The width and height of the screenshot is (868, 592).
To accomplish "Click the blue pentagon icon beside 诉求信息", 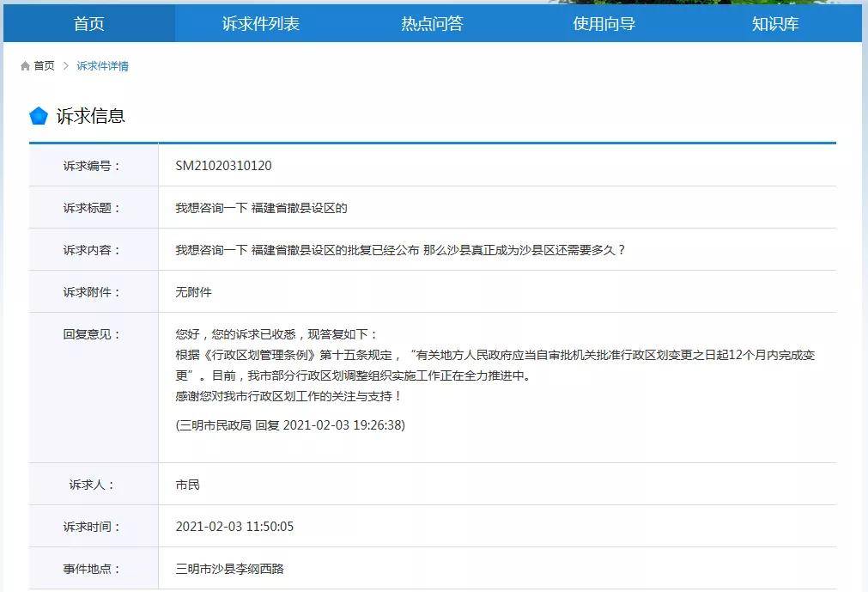I will pyautogui.click(x=38, y=114).
